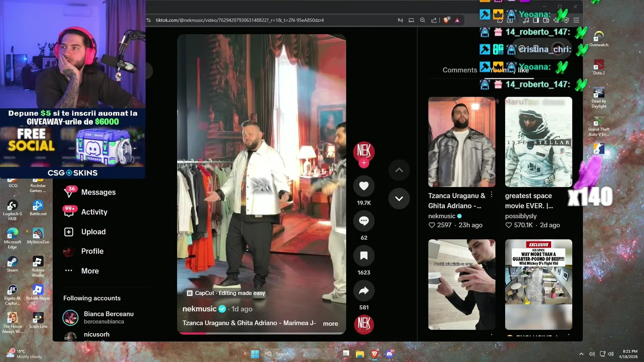Show hidden tray icons with the chevron
Image resolution: width=644 pixels, height=362 pixels.
point(582,354)
